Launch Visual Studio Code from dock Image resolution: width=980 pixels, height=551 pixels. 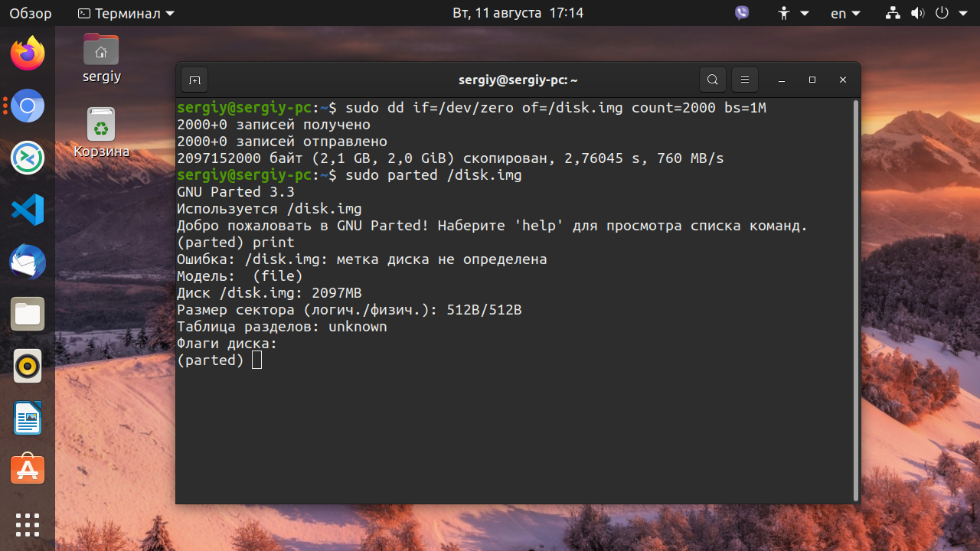tap(28, 210)
